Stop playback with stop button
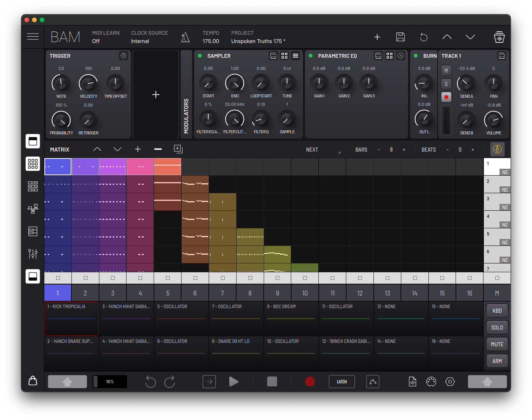The height and width of the screenshot is (420, 532). coord(272,381)
